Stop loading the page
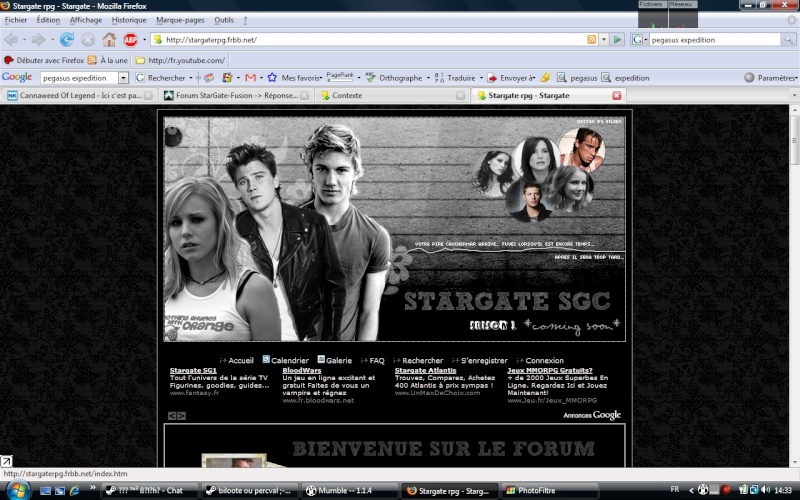This screenshot has width=800, height=500. click(88, 39)
